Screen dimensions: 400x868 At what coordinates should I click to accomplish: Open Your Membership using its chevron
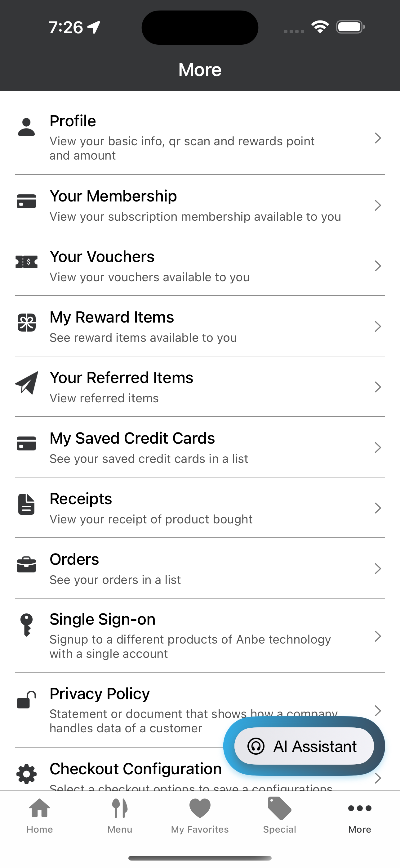pyautogui.click(x=378, y=205)
